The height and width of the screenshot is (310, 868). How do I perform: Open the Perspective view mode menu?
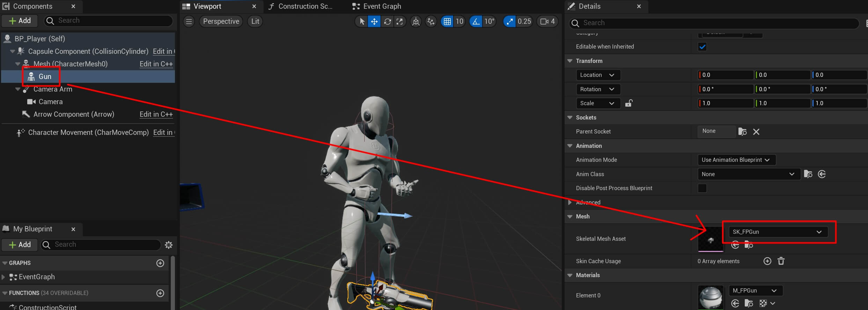(x=221, y=22)
